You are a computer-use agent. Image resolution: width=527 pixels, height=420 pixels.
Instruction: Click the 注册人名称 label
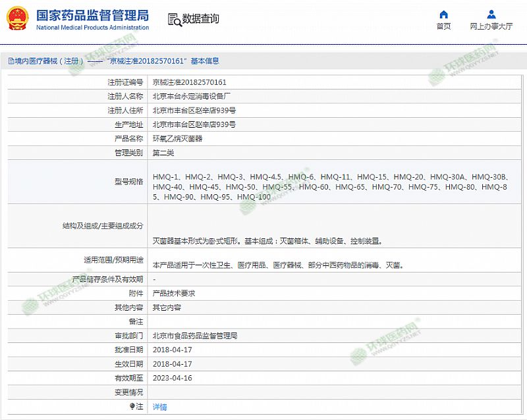click(x=125, y=96)
